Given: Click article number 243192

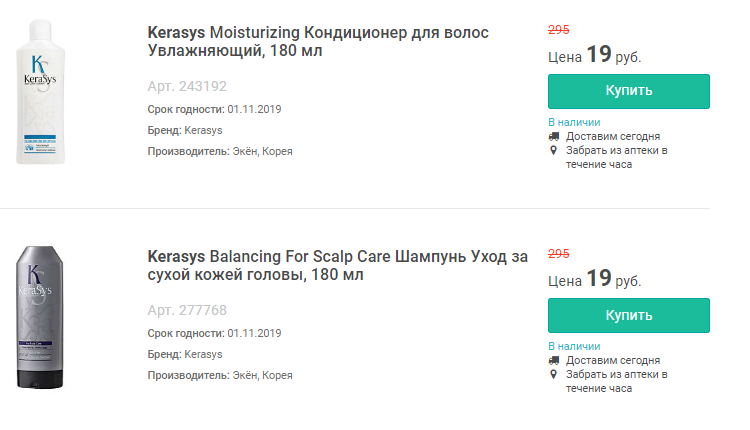Looking at the screenshot, I should coord(187,86).
